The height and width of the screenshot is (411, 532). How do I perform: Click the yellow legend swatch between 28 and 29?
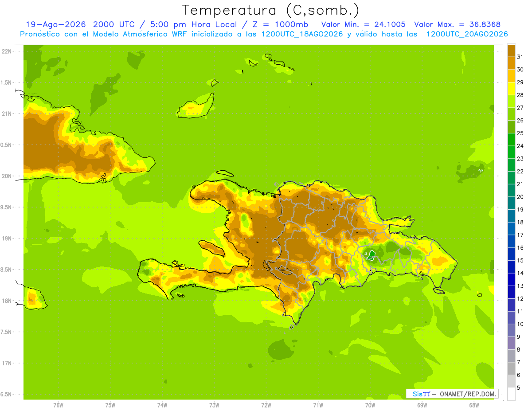pos(511,89)
